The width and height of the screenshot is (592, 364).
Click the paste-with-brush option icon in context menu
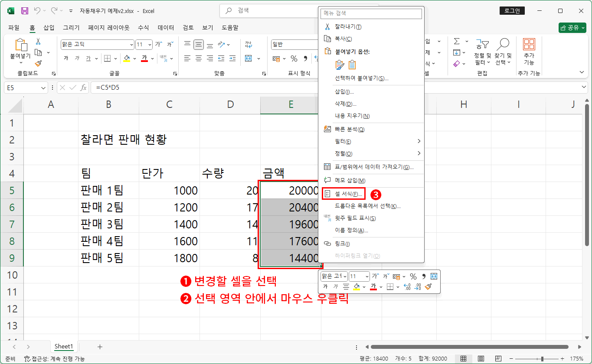point(340,65)
